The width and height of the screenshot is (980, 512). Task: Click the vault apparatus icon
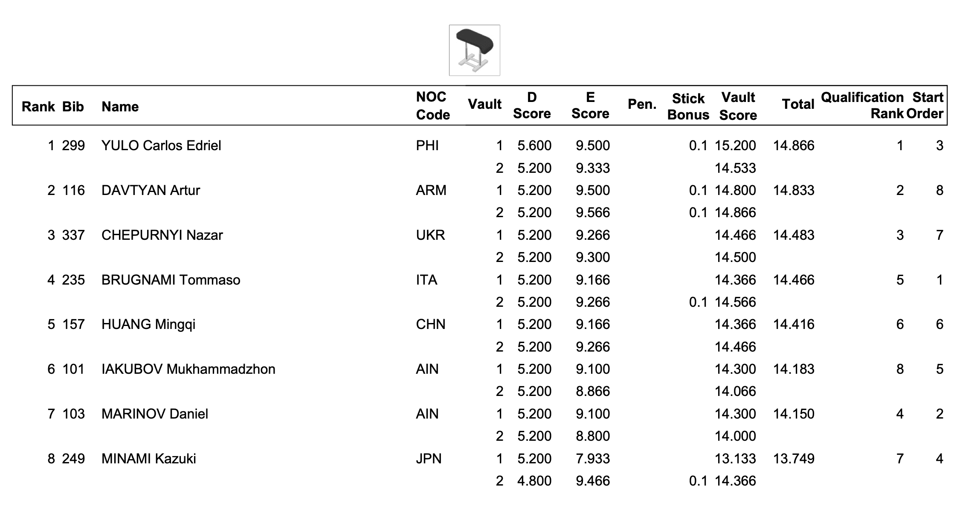(474, 50)
